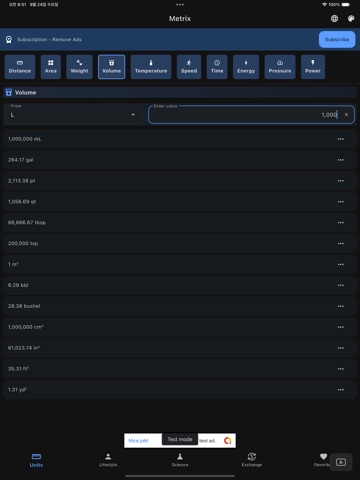
Task: Open options for the cm³ result
Action: (341, 327)
